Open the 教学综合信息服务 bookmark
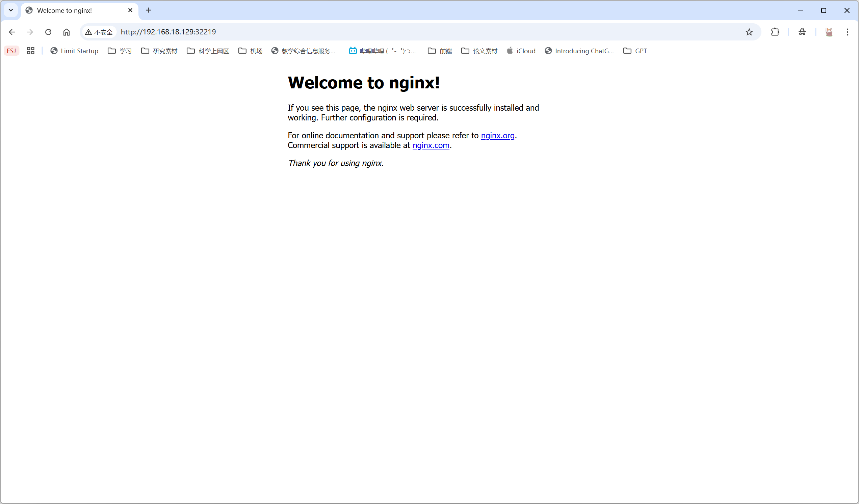Screen dimensions: 859x504 click(x=303, y=51)
